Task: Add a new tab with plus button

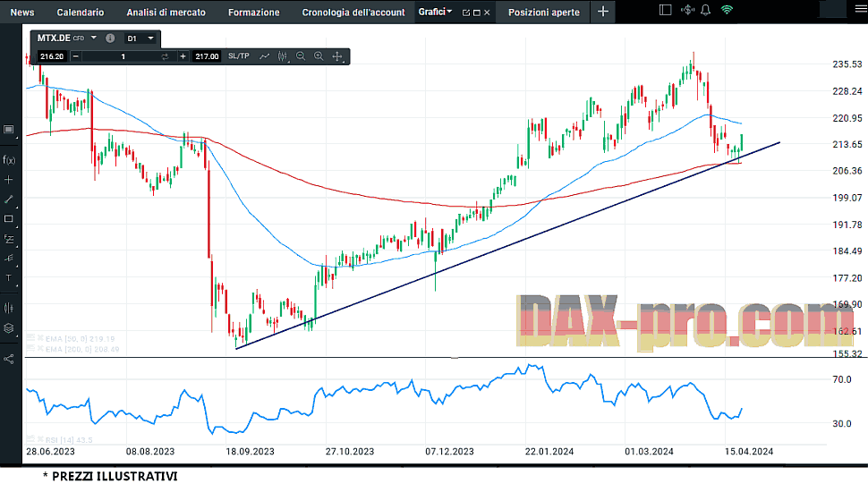Action: pyautogui.click(x=603, y=12)
